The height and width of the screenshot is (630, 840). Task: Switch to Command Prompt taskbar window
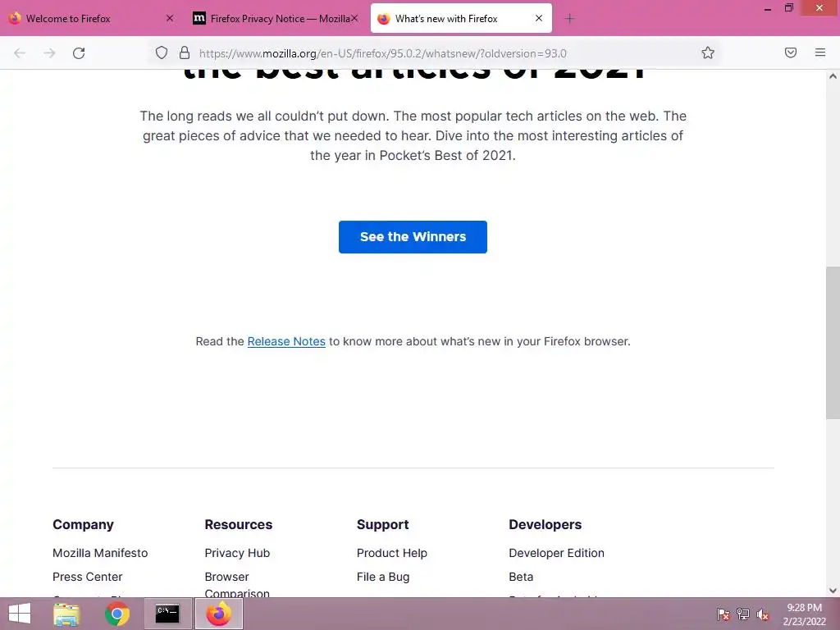tap(167, 614)
